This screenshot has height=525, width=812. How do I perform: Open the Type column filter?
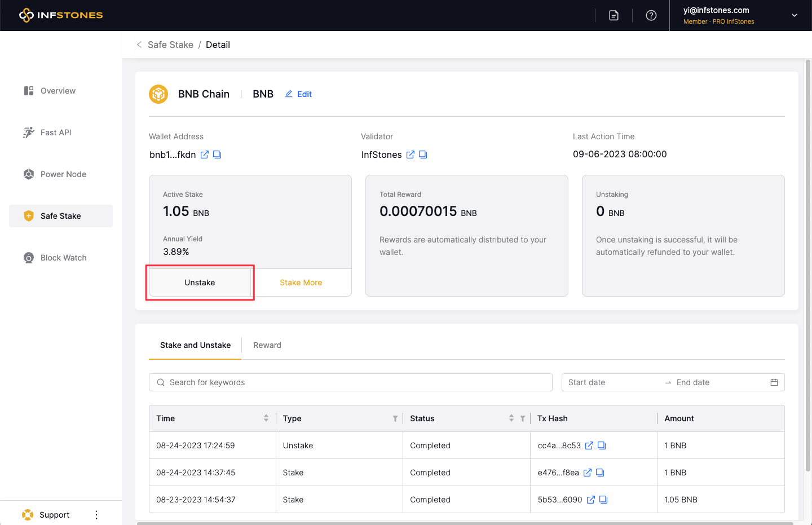click(x=395, y=418)
